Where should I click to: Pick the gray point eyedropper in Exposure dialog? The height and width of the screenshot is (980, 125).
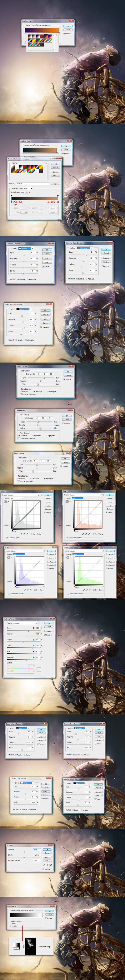click(x=47, y=865)
